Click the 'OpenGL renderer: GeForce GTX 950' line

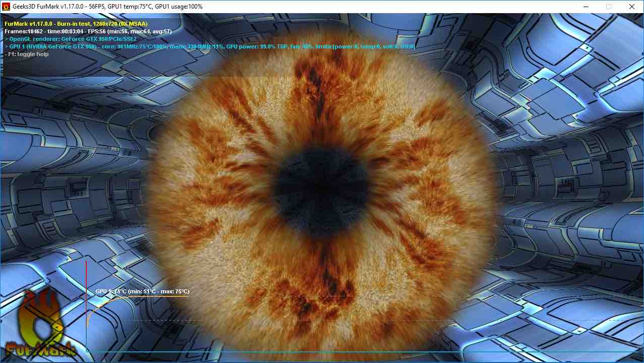coord(71,38)
